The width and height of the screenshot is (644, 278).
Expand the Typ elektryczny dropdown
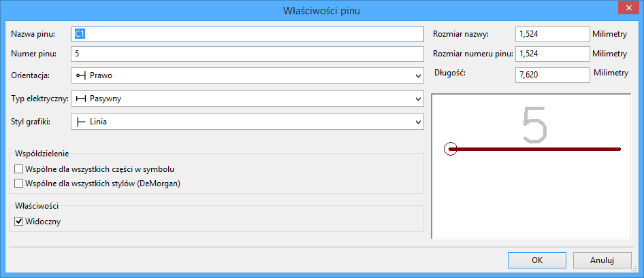point(417,99)
